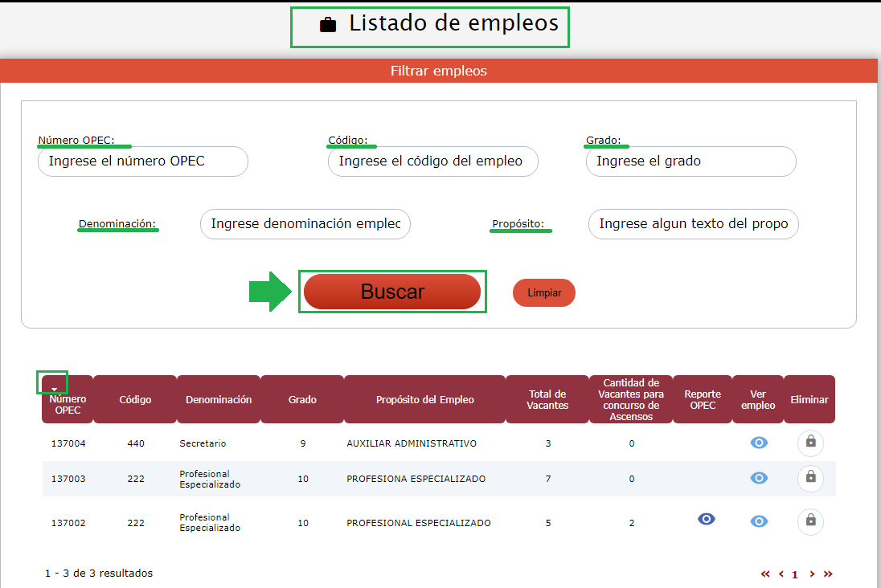View employment details for OPEC 137003
Image resolution: width=881 pixels, height=588 pixels.
[759, 478]
